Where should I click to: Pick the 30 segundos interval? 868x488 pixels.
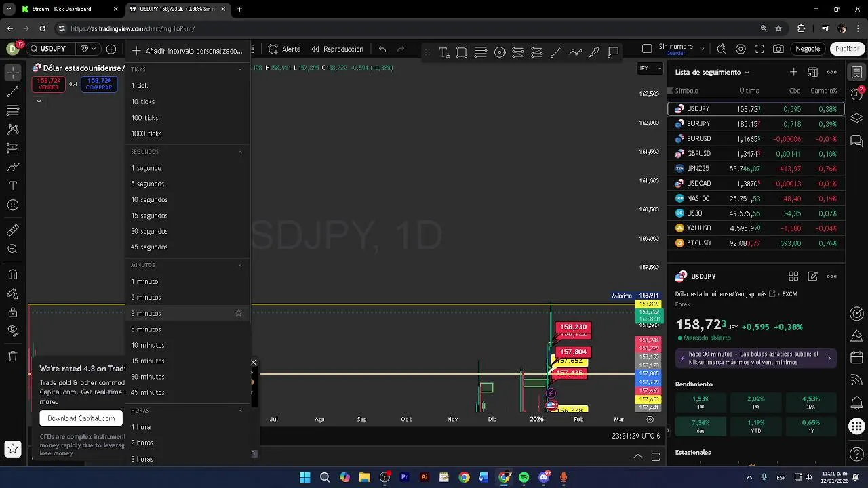[188, 231]
